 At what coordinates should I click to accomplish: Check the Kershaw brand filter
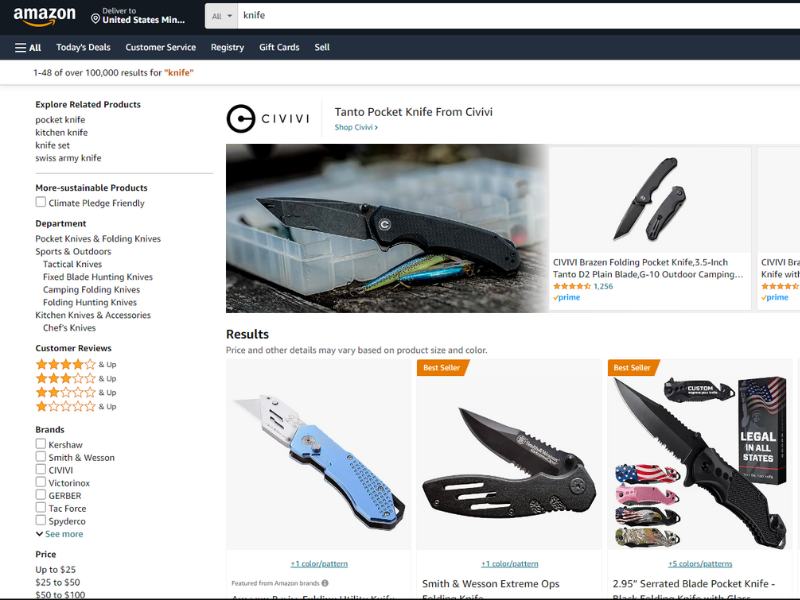click(x=41, y=444)
